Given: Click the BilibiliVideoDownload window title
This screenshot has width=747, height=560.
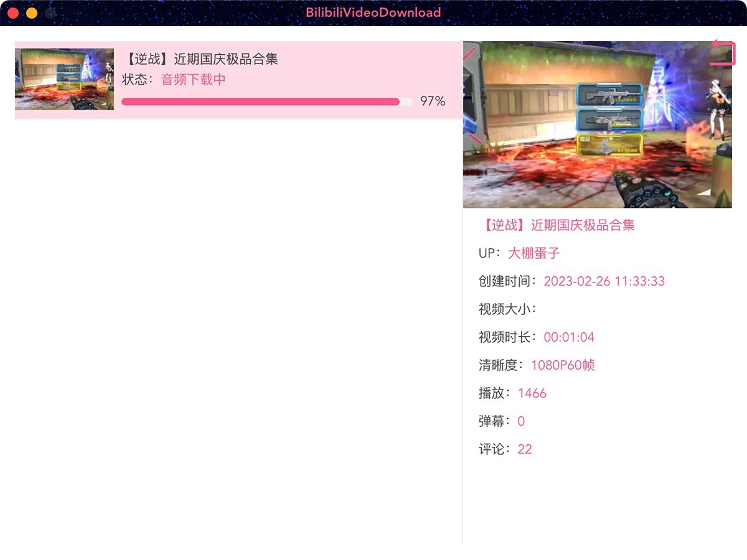Looking at the screenshot, I should (374, 12).
